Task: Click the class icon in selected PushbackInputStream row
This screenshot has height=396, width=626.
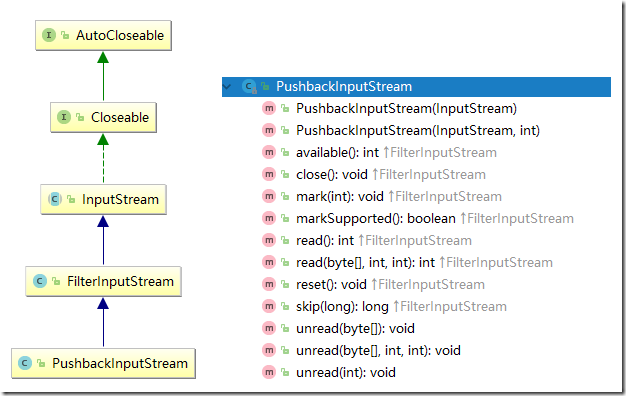Action: [249, 87]
